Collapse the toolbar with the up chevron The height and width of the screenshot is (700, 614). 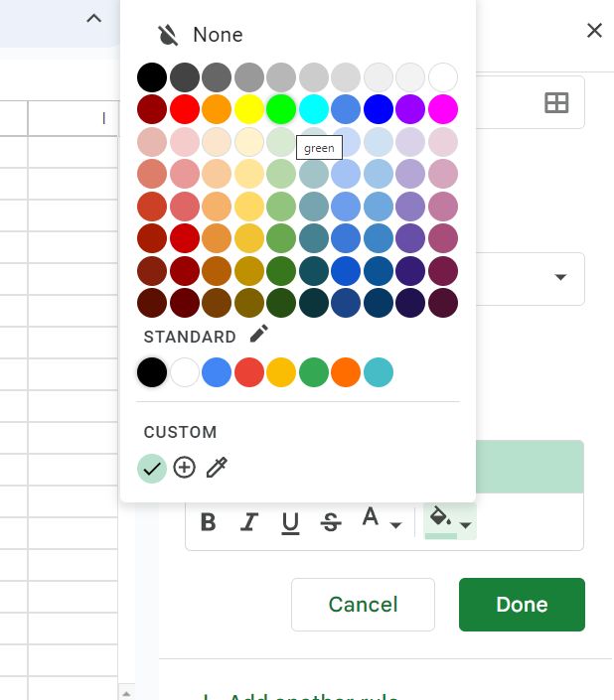click(93, 18)
